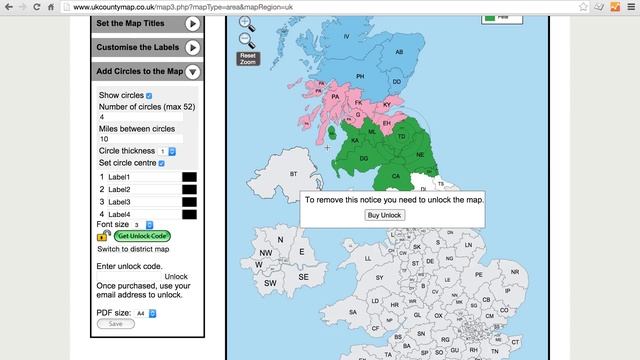Screen dimensions: 640x360
Task: Open the colour swatch for Label1
Action: pyautogui.click(x=189, y=177)
